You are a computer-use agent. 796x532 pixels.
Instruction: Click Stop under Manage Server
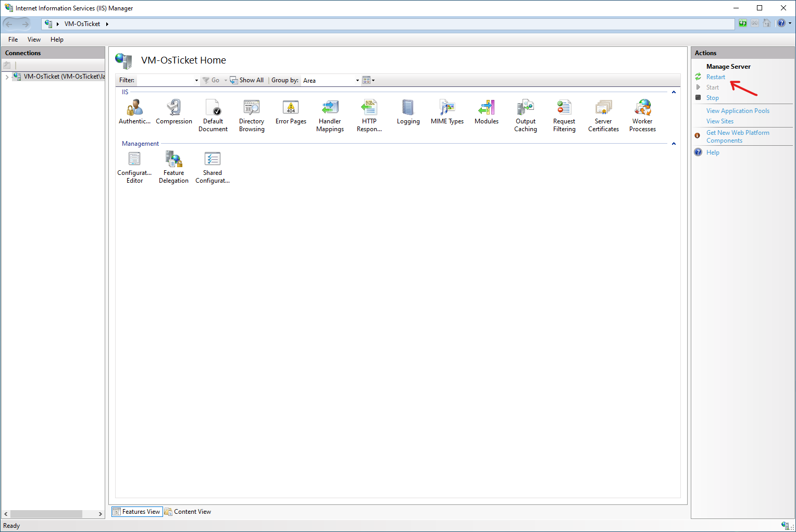click(712, 98)
